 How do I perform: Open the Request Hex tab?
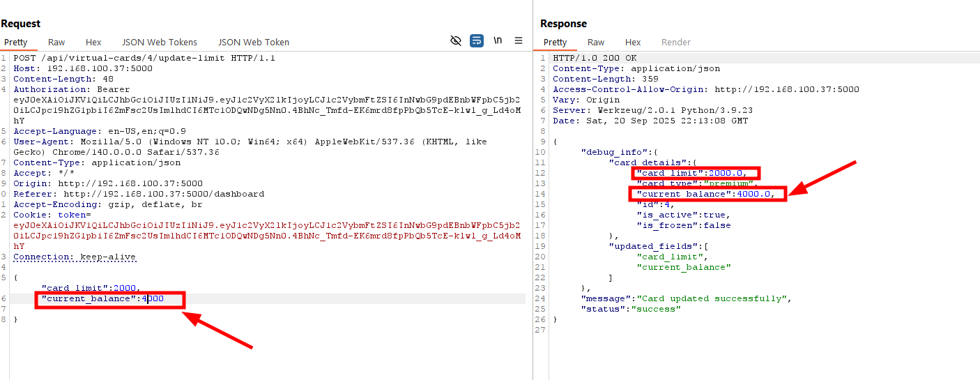[x=93, y=43]
